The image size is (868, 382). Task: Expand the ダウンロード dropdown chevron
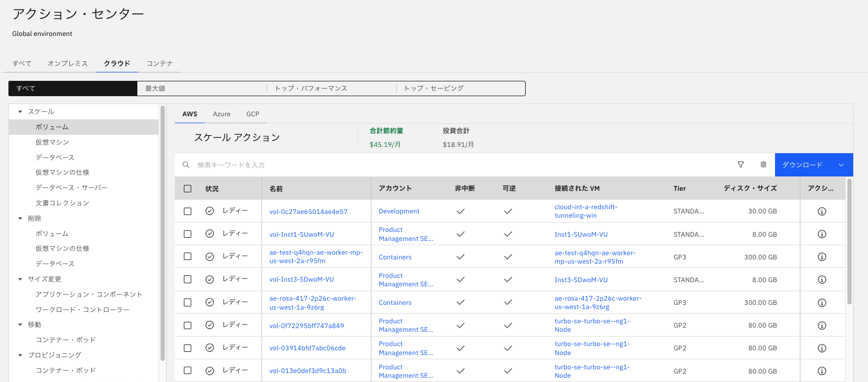[841, 165]
